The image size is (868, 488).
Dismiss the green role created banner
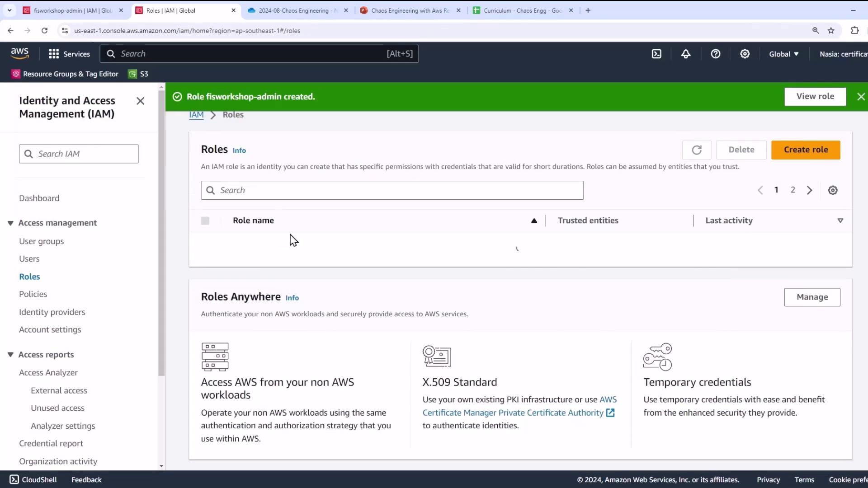point(861,97)
